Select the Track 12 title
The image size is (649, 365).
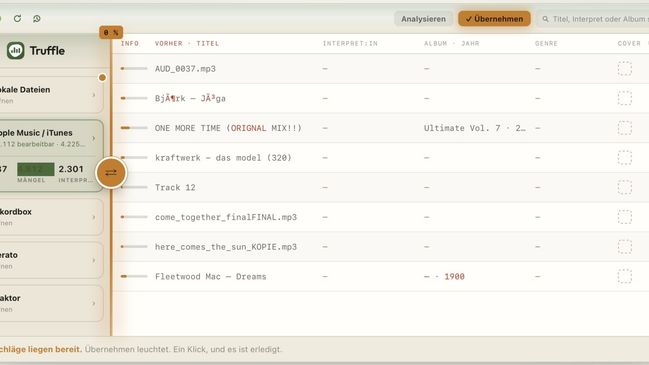pos(175,187)
